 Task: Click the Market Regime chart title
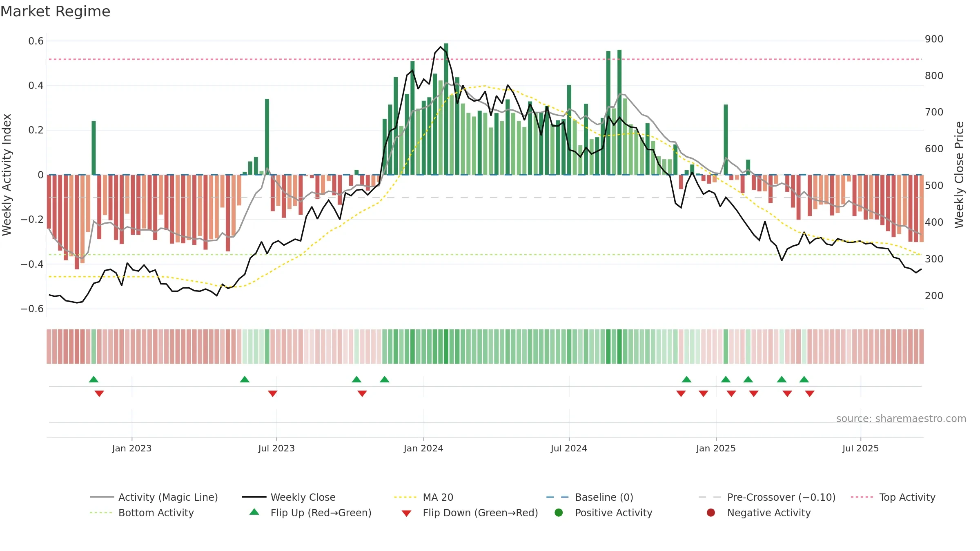click(x=55, y=11)
